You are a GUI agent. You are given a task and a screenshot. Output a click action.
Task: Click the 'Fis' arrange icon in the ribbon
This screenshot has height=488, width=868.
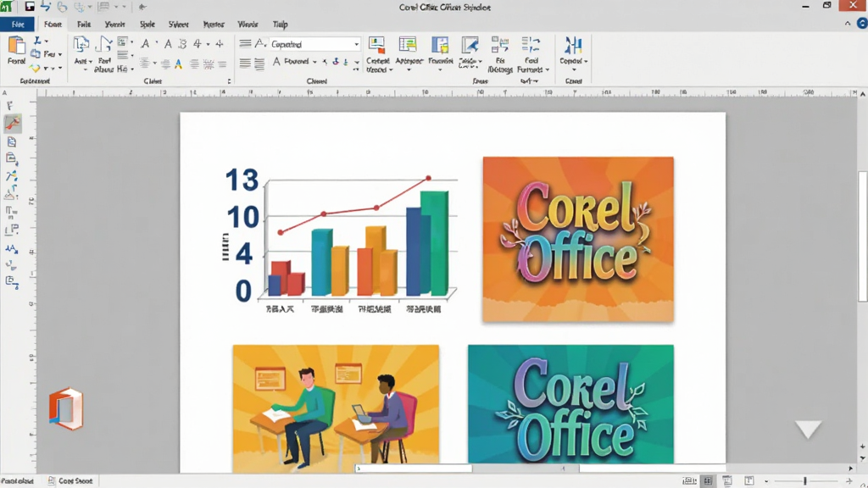tap(500, 46)
